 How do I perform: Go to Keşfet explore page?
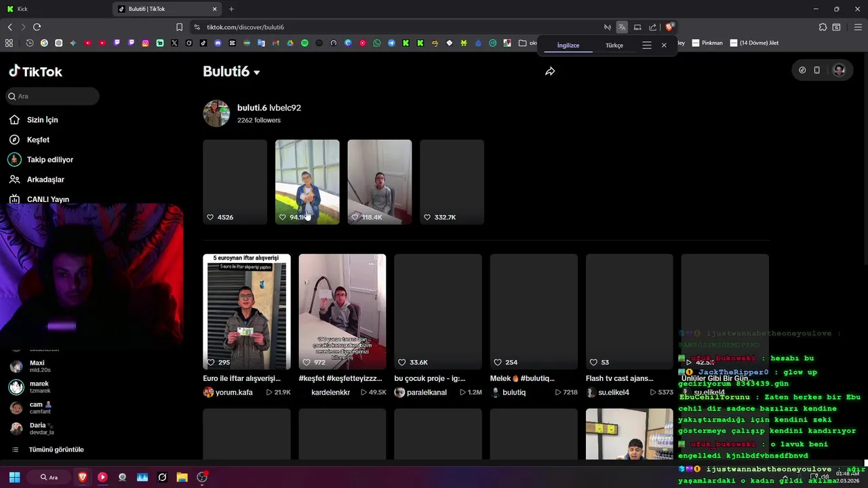tap(38, 140)
